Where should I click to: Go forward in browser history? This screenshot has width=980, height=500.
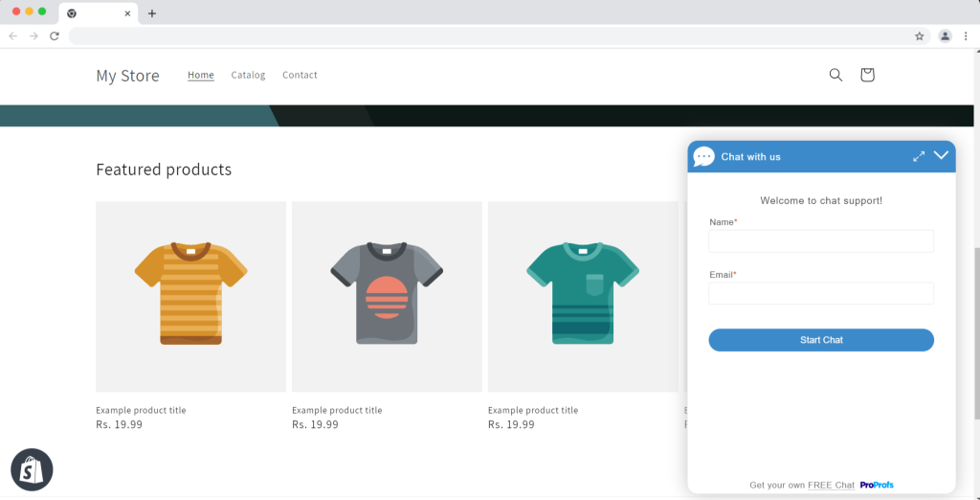(33, 36)
